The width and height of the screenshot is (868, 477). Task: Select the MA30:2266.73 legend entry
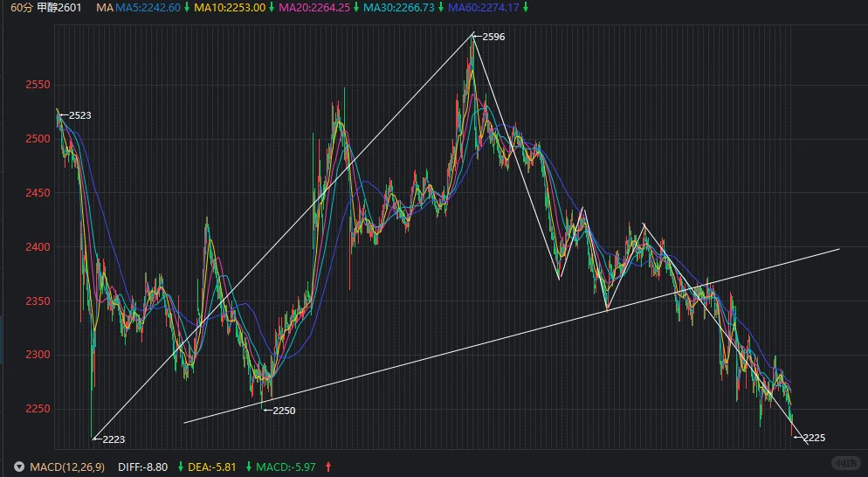pos(399,8)
